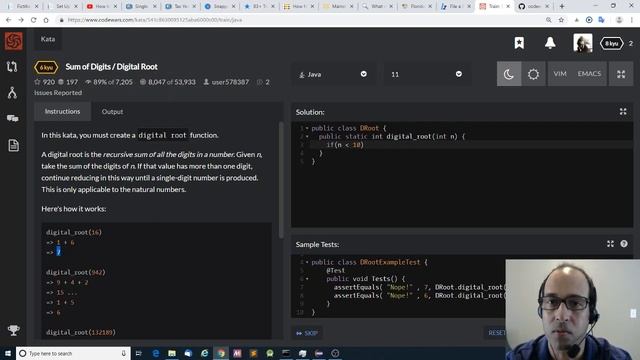The width and height of the screenshot is (640, 360).
Task: Click the browser forward arrow
Action: click(x=21, y=20)
